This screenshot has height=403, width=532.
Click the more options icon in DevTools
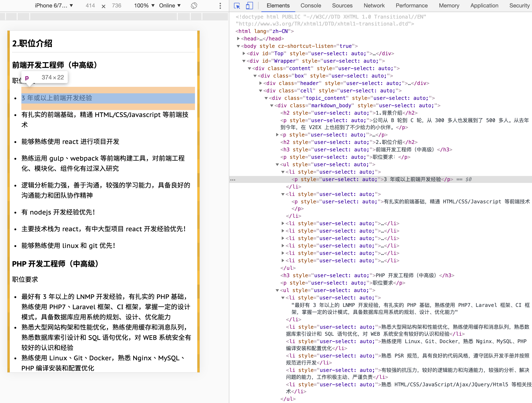(x=218, y=6)
